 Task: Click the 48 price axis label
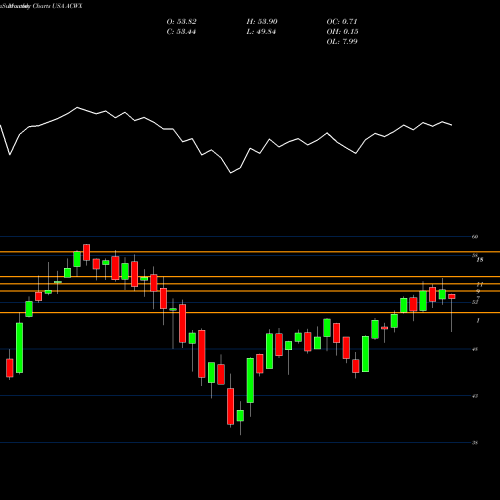[475, 349]
